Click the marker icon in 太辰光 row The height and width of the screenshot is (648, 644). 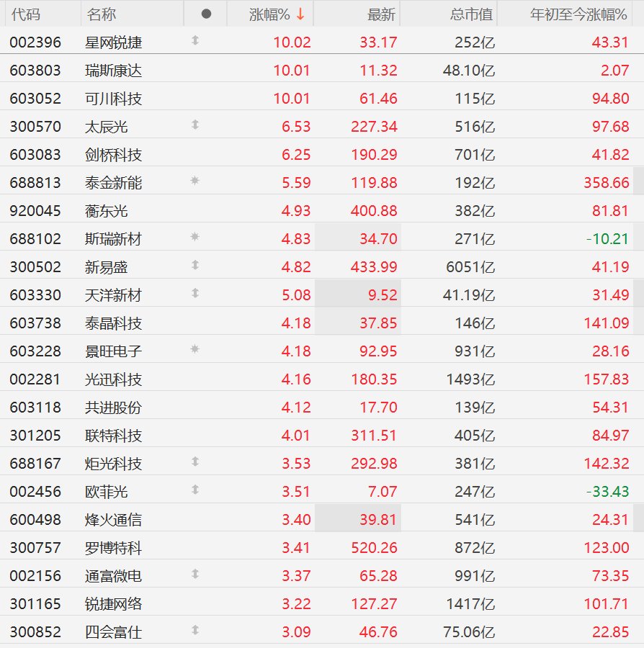click(195, 125)
